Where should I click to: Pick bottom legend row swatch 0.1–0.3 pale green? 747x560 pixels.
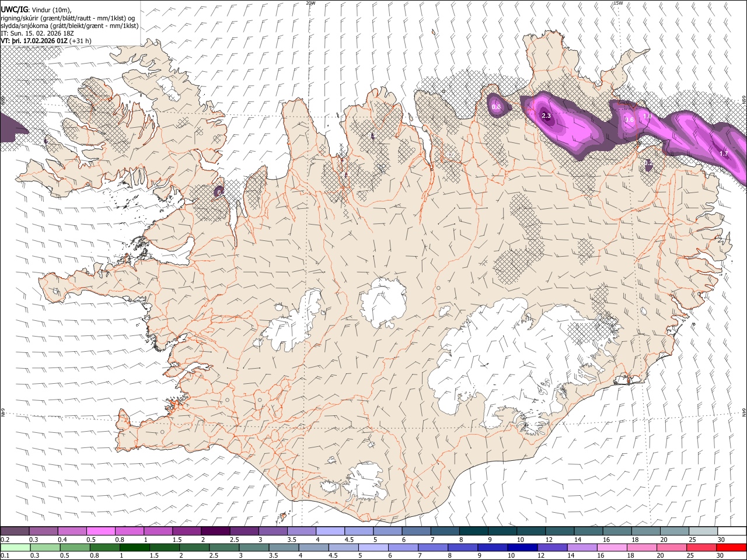15,547
